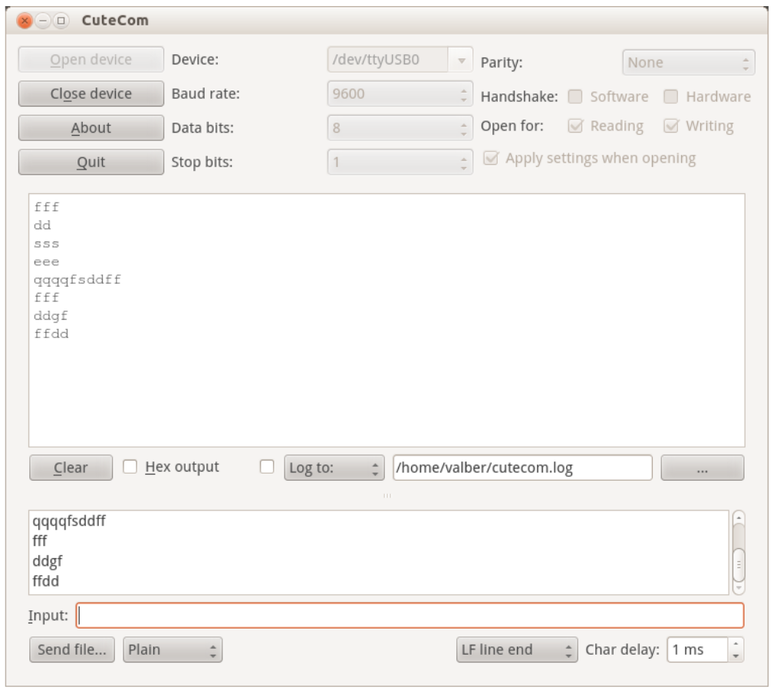
Task: Click the log file path field
Action: coord(522,468)
